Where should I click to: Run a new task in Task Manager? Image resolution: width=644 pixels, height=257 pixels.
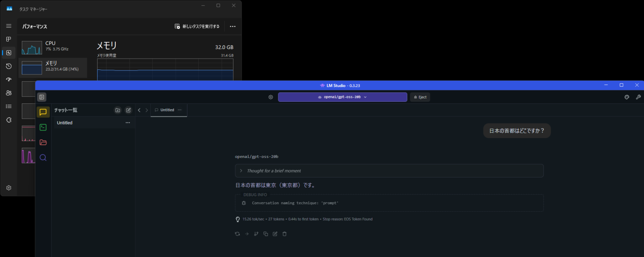pyautogui.click(x=197, y=26)
